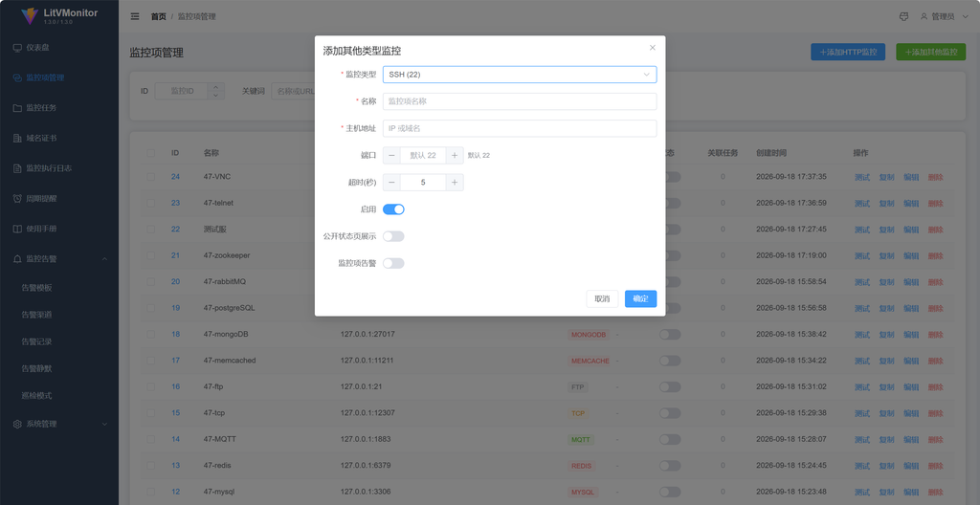
Task: Click the user manual book icon
Action: point(17,229)
